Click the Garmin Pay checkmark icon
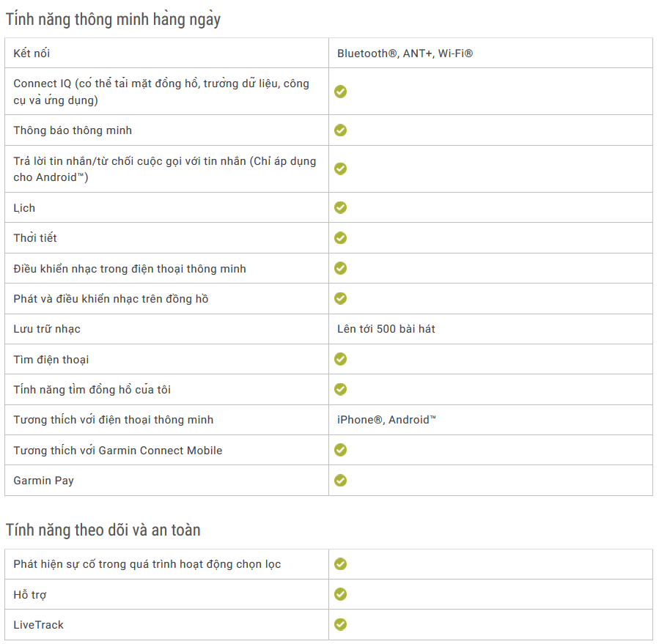659x644 pixels. coord(340,481)
